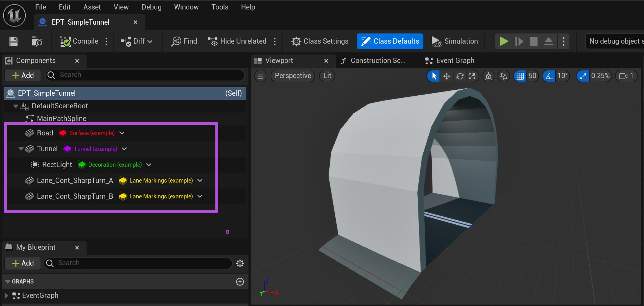The height and width of the screenshot is (306, 644).
Task: Select the Lane_Cont_SharpTurn_A component
Action: (75, 180)
